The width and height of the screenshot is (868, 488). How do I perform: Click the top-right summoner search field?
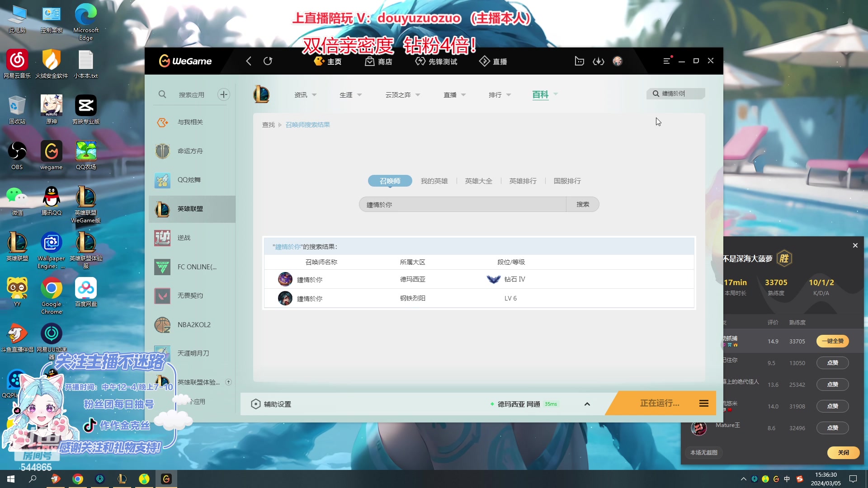coord(676,94)
